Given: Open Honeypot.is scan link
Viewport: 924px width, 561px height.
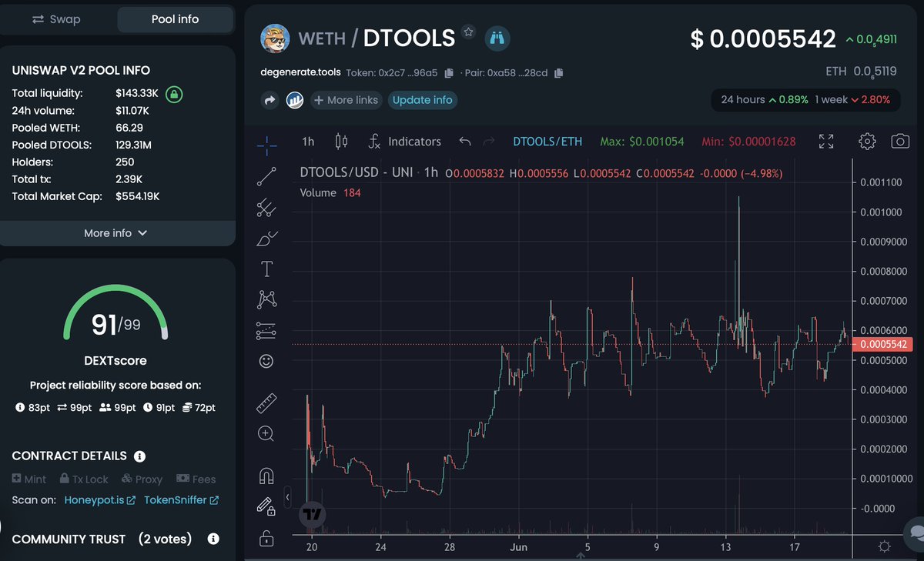Looking at the screenshot, I should [100, 500].
